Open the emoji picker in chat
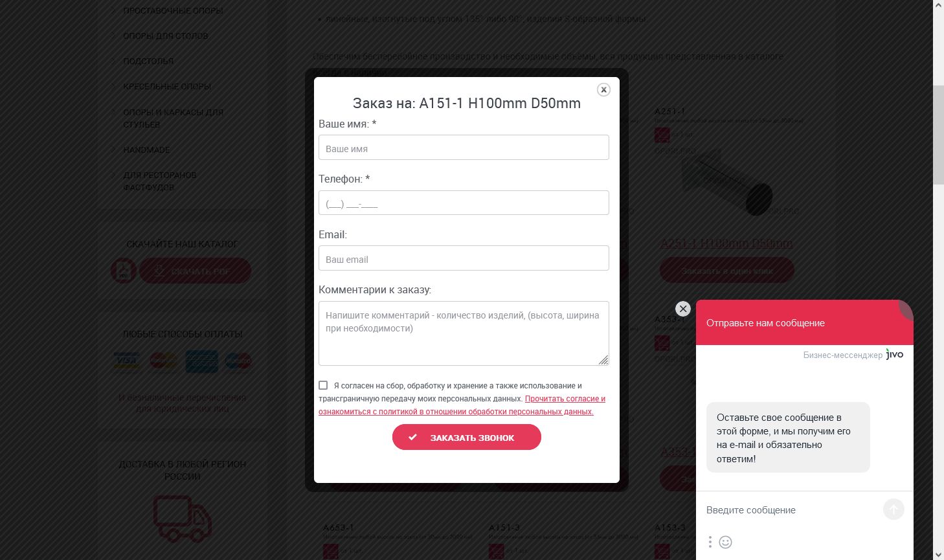 [x=726, y=542]
